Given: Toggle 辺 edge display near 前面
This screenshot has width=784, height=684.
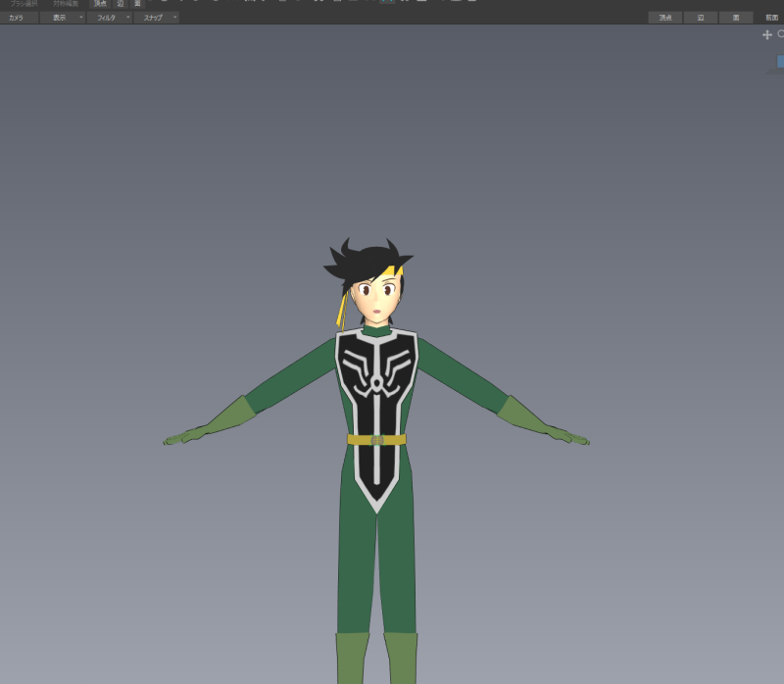Looking at the screenshot, I should pos(701,18).
